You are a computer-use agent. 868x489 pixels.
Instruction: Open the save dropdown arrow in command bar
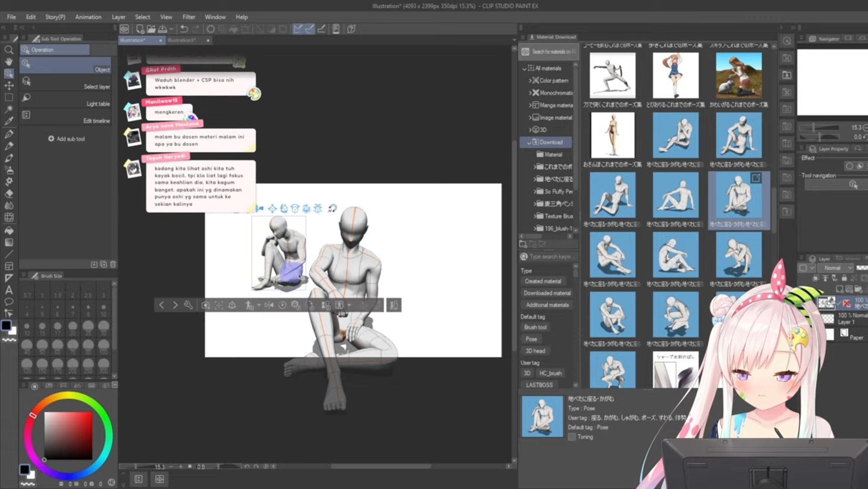click(171, 29)
